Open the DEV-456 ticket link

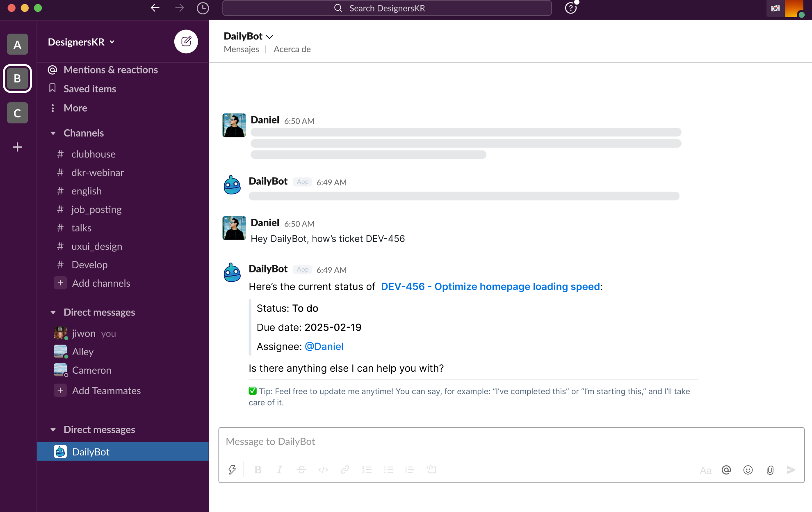coord(490,286)
